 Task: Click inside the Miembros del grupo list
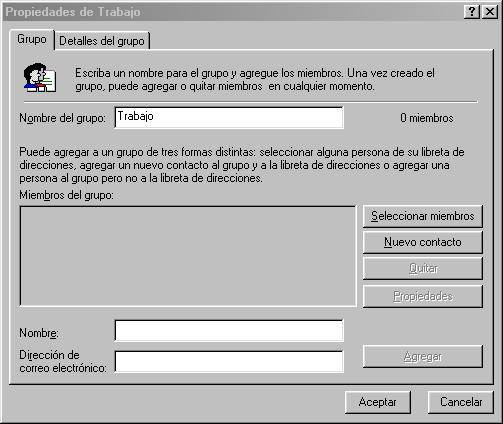(x=188, y=256)
